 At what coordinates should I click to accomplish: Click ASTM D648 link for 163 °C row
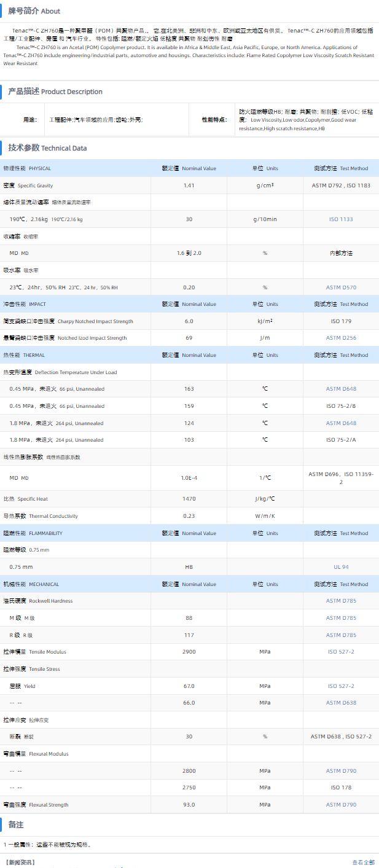point(341,389)
